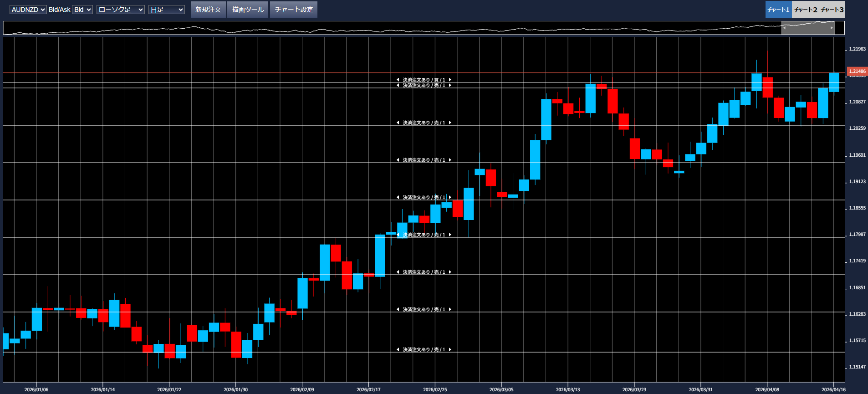The width and height of the screenshot is (868, 394).
Task: Open チャート設定 chart settings
Action: (294, 10)
